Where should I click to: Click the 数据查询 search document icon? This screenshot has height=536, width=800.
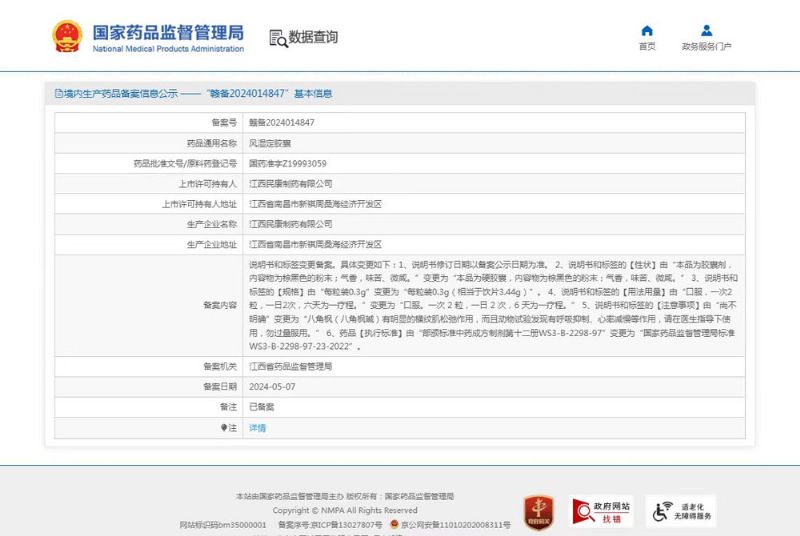click(x=277, y=38)
